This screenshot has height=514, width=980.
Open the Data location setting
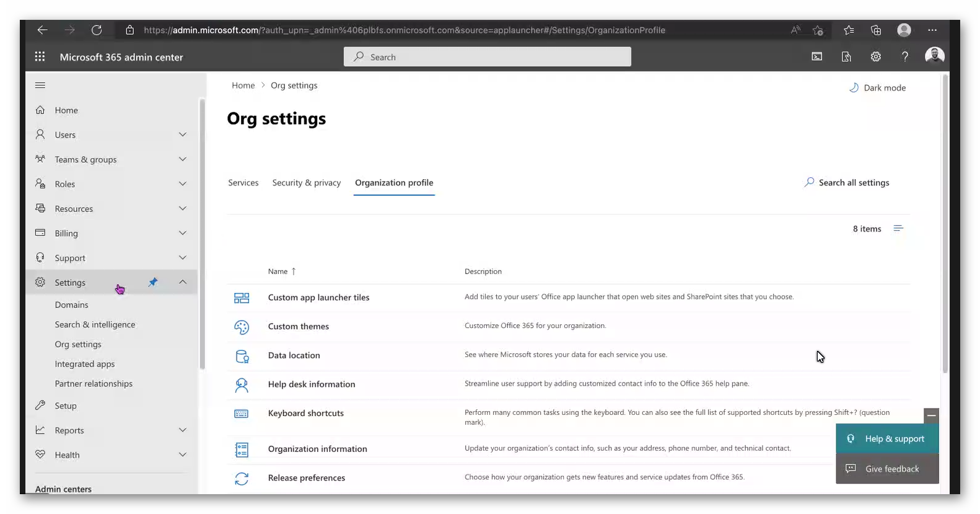294,355
